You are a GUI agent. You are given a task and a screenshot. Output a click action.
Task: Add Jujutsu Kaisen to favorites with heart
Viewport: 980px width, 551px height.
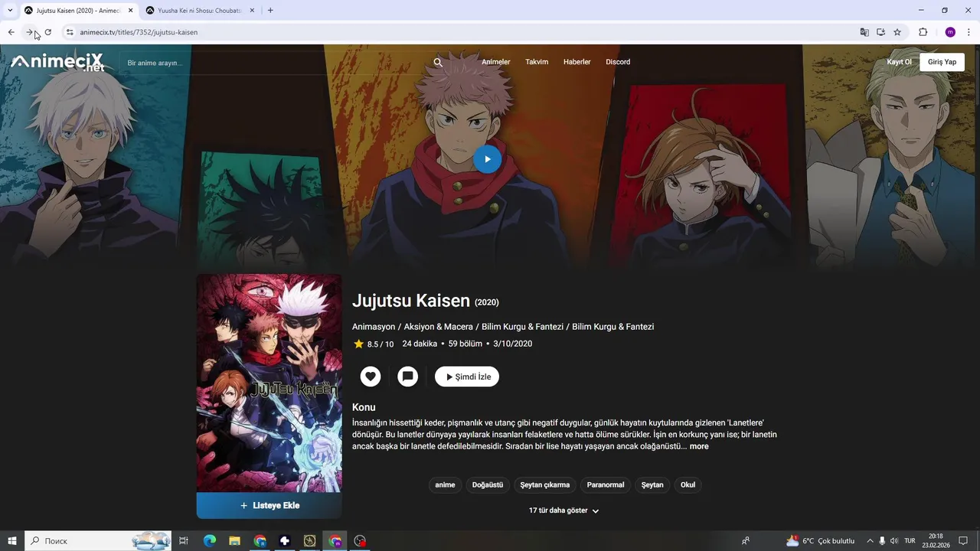371,377
